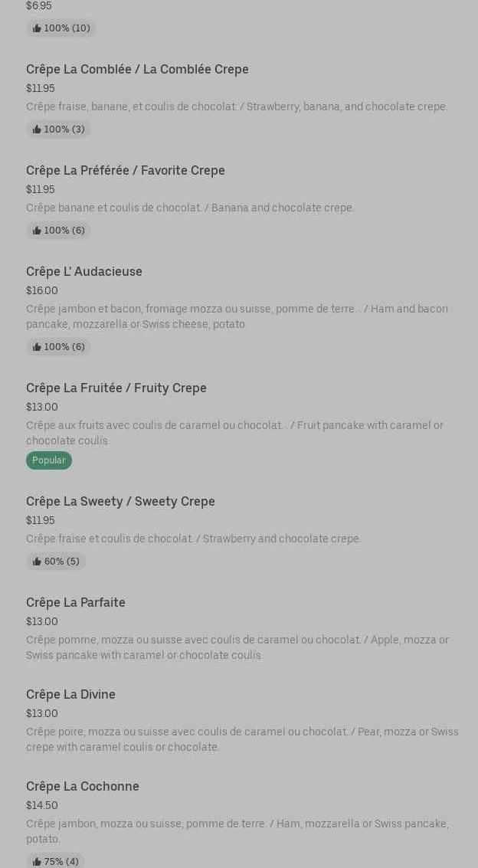This screenshot has width=478, height=868.
Task: Click La Divine pear crepe description
Action: (x=242, y=739)
